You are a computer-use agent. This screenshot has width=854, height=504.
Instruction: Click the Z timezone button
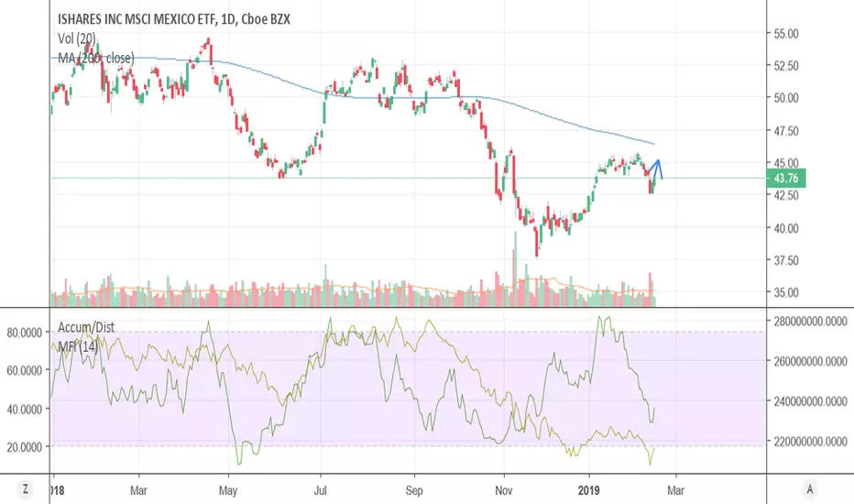tap(25, 489)
